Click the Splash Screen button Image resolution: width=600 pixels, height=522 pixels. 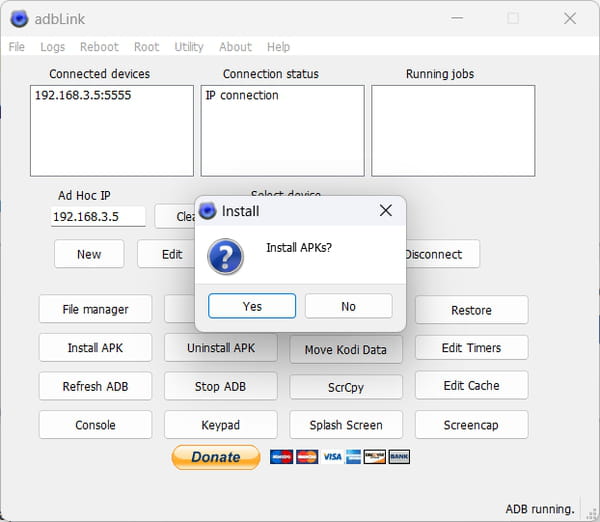(346, 425)
